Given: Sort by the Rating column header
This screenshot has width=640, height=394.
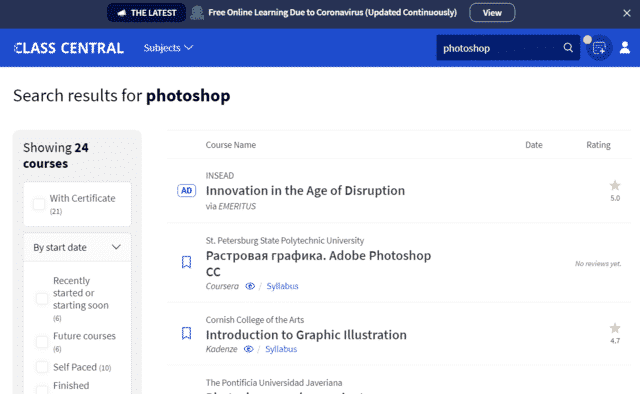Looking at the screenshot, I should (598, 145).
